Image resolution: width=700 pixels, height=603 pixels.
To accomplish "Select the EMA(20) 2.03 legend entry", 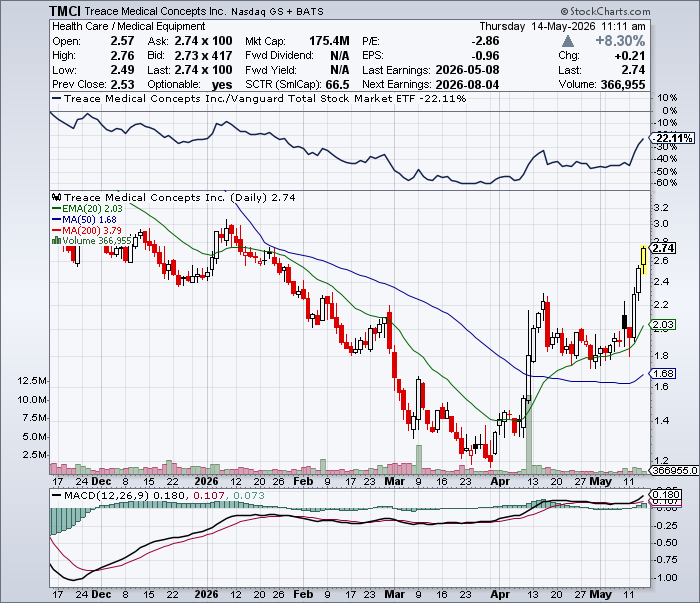I will [x=88, y=208].
